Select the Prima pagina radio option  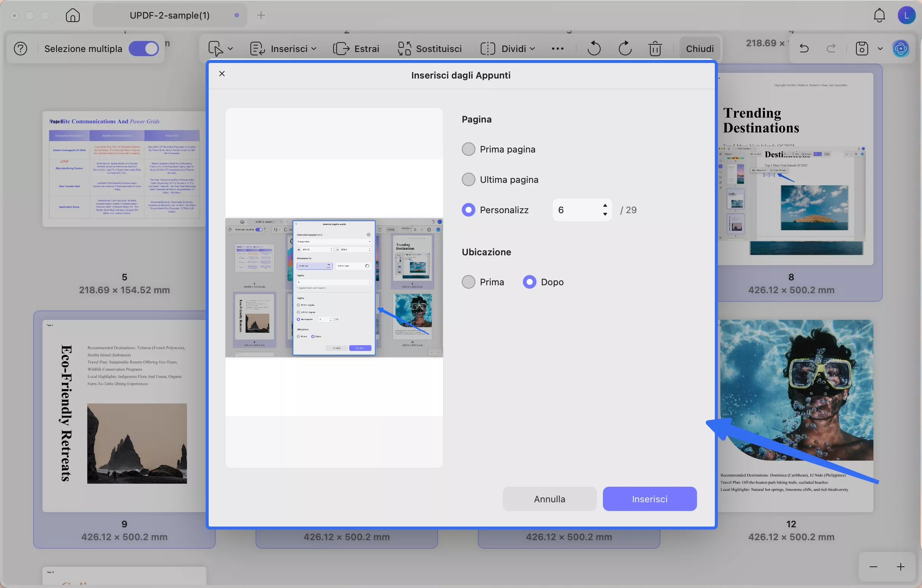point(468,149)
